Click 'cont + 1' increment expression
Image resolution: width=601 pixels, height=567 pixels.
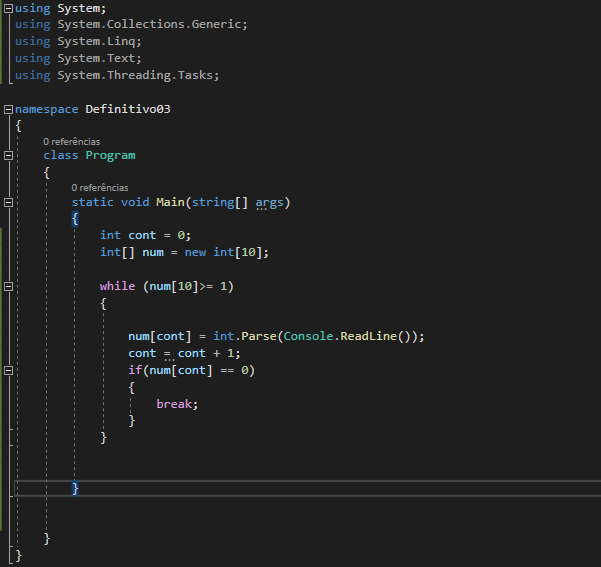pyautogui.click(x=205, y=353)
